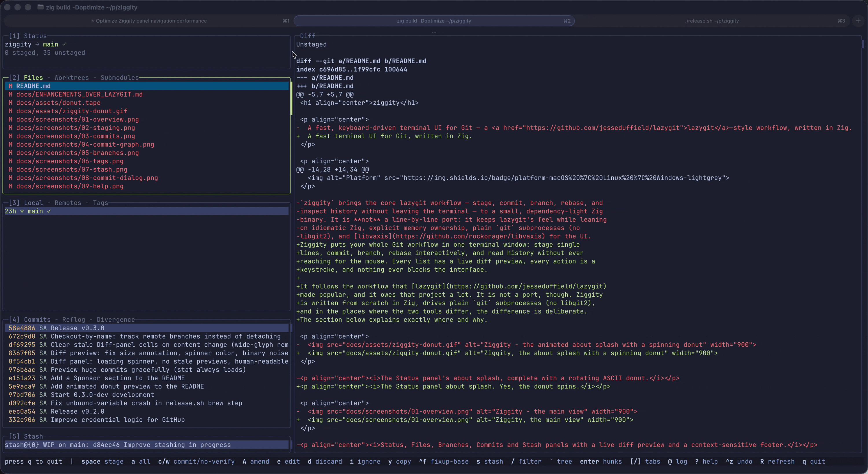The image size is (868, 474).
Task: Open the Divergence tab in Commits panel
Action: pos(115,319)
